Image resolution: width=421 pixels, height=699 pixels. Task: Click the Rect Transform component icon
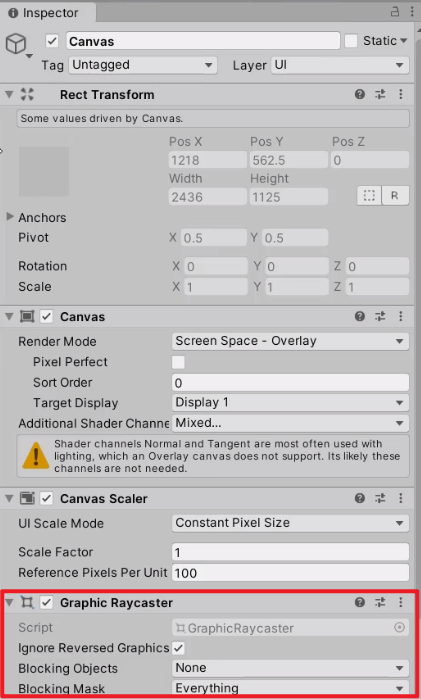pyautogui.click(x=27, y=94)
